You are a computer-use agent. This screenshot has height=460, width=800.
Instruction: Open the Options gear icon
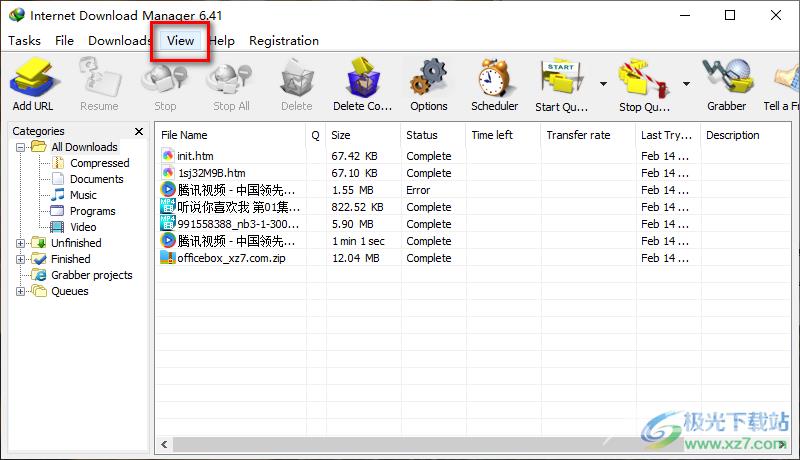[x=429, y=78]
